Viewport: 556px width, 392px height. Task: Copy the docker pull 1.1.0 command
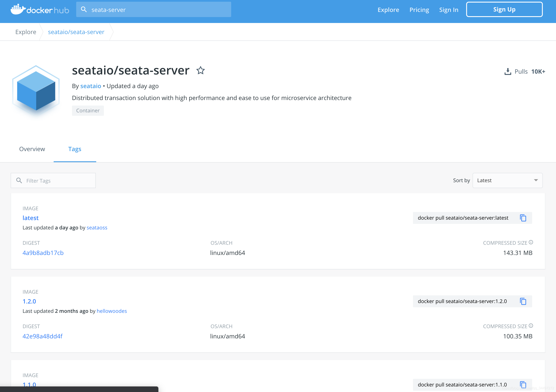[x=523, y=384]
